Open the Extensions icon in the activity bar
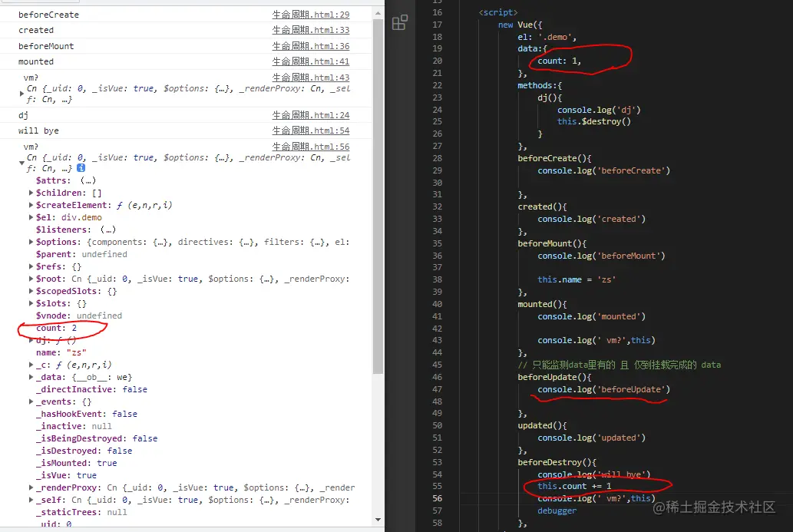The height and width of the screenshot is (532, 793). tap(399, 22)
